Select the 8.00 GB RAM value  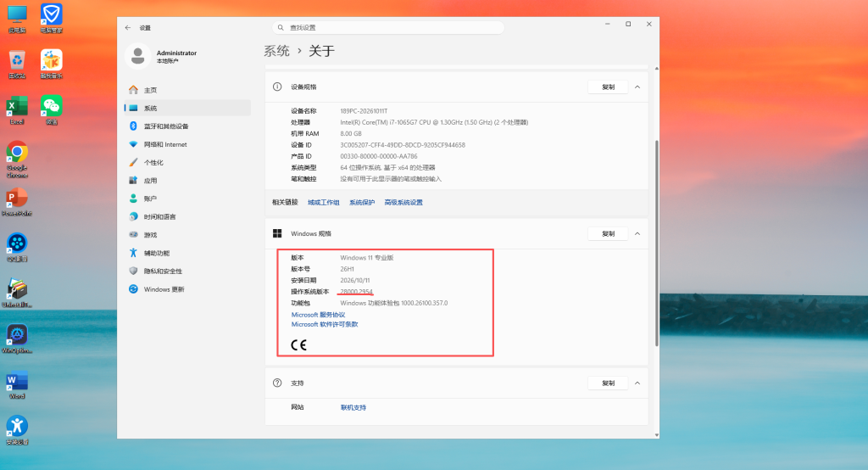point(351,133)
